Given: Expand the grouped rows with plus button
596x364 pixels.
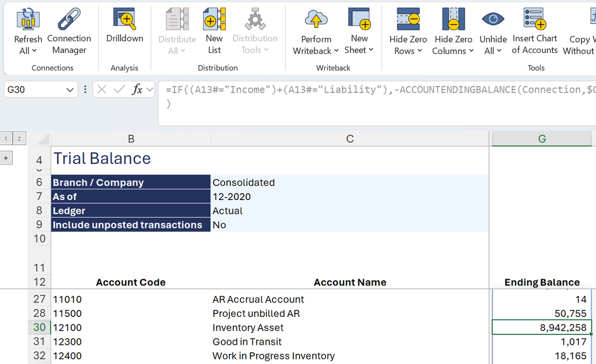Looking at the screenshot, I should coord(6,158).
